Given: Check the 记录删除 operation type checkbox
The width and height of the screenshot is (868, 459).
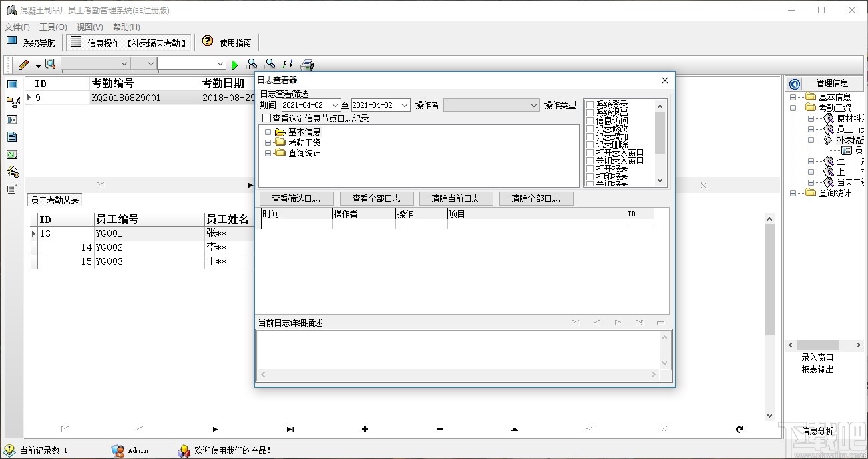Looking at the screenshot, I should pos(590,144).
